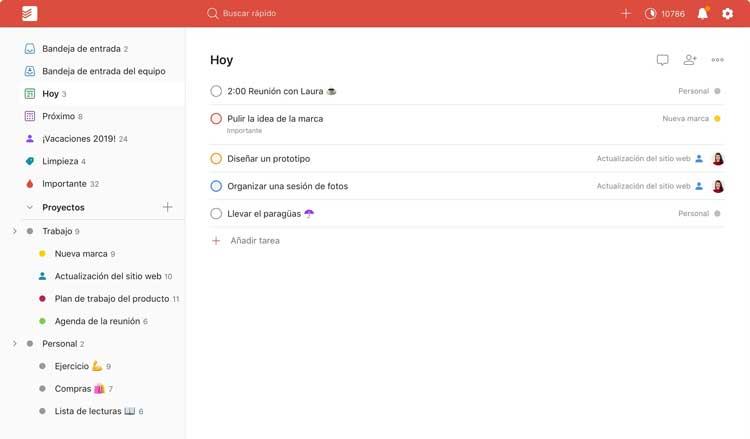Viewport: 750px width, 439px height.
Task: Open notifications bell icon
Action: pos(703,13)
